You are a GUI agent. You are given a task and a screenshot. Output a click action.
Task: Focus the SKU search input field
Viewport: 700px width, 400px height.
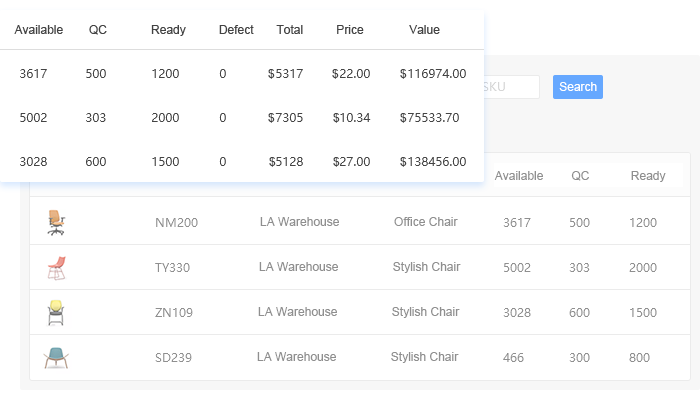coord(512,87)
